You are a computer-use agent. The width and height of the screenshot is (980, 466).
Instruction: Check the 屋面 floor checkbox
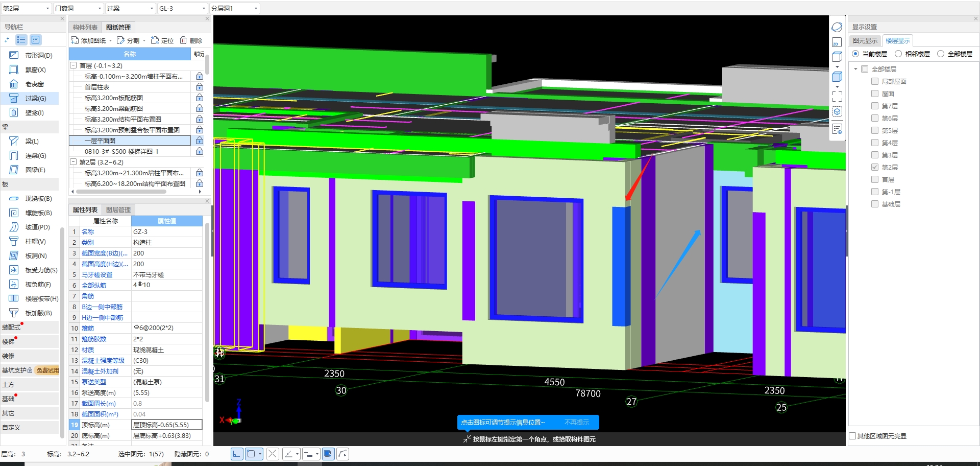[875, 94]
